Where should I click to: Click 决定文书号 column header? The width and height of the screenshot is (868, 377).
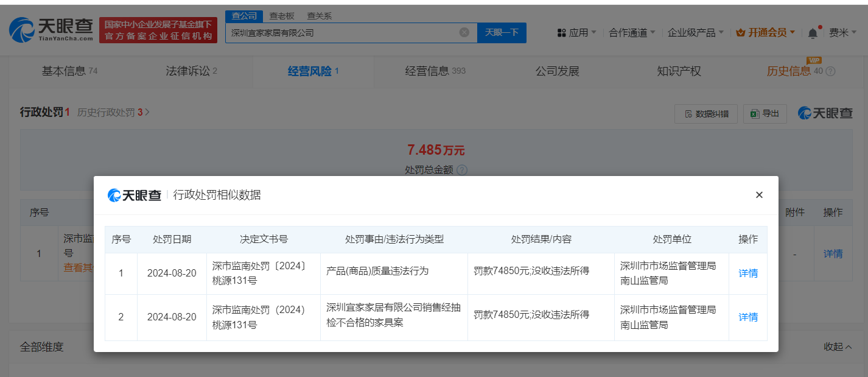(264, 239)
